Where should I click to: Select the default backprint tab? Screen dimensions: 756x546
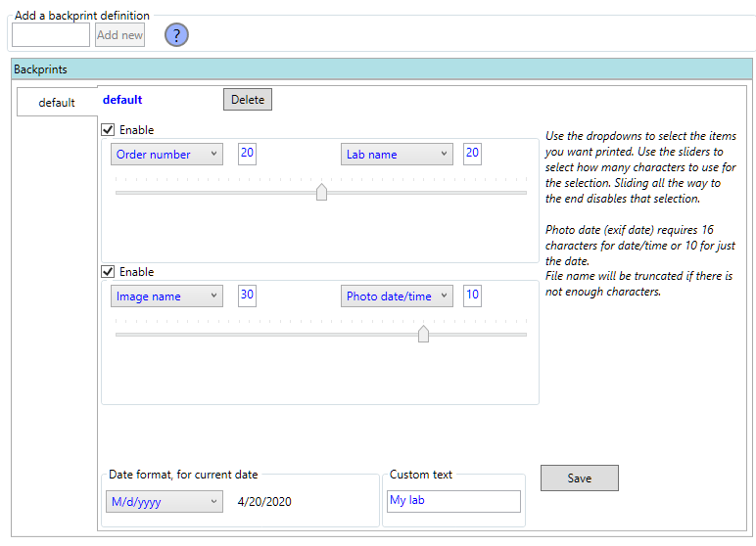click(x=57, y=103)
